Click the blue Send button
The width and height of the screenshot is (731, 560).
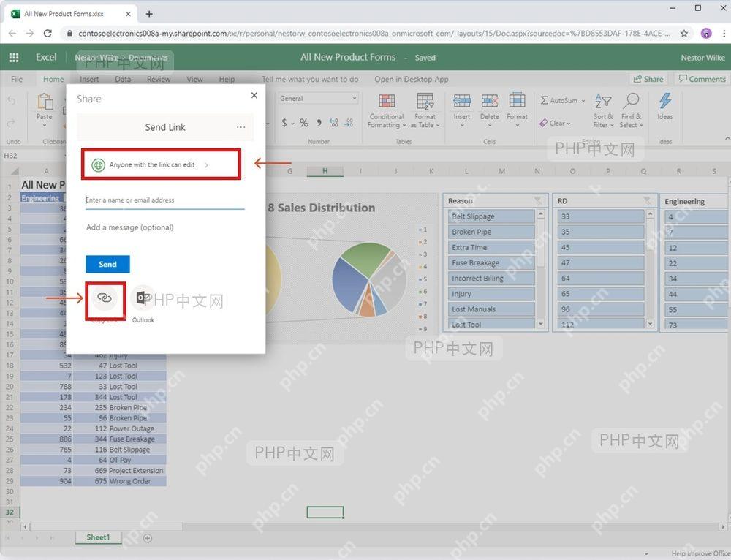click(107, 265)
